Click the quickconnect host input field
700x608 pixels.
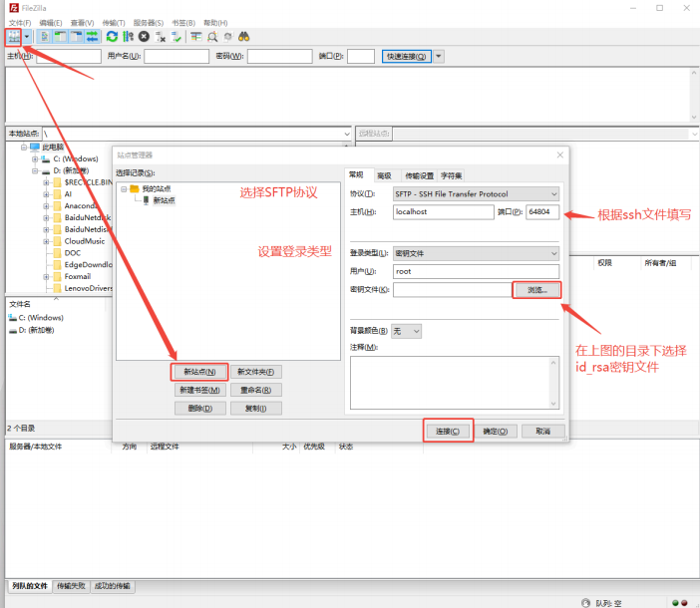(x=69, y=56)
